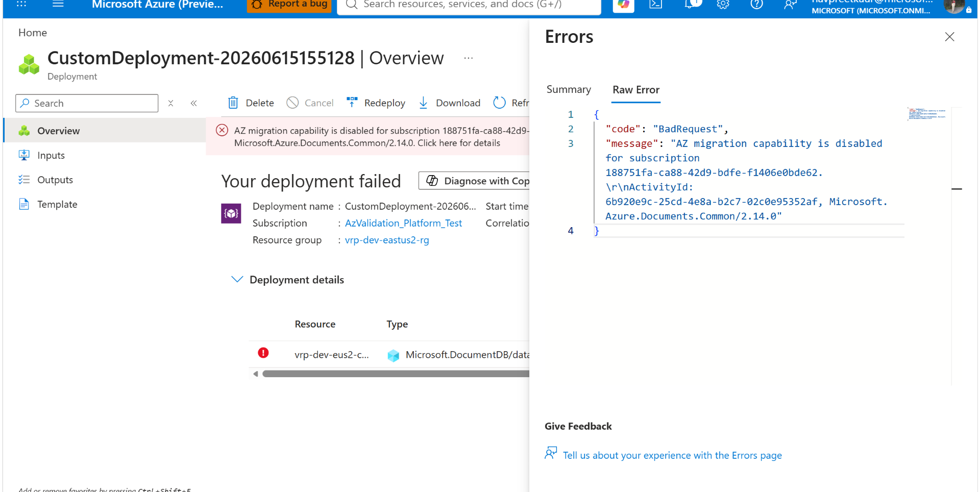980x492 pixels.
Task: Open Tell us about your experience link
Action: point(672,455)
